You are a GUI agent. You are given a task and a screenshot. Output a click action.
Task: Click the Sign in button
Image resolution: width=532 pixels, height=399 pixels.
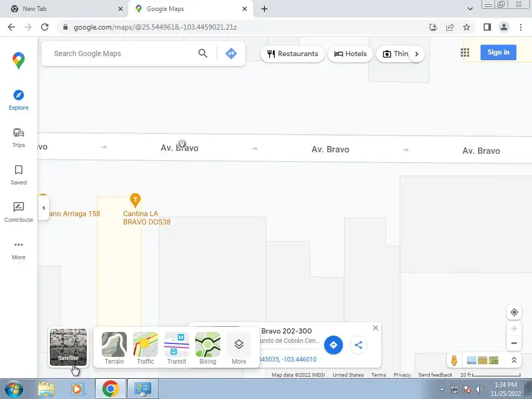pyautogui.click(x=498, y=52)
